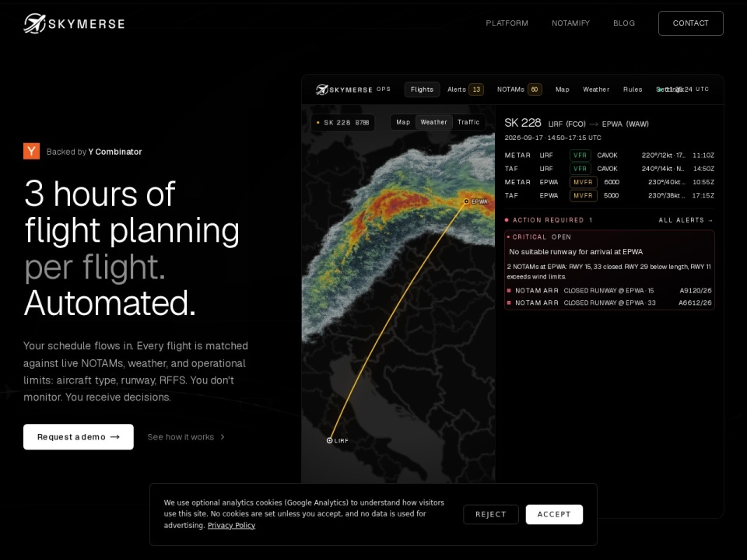Open the Notamify nav item

(570, 23)
